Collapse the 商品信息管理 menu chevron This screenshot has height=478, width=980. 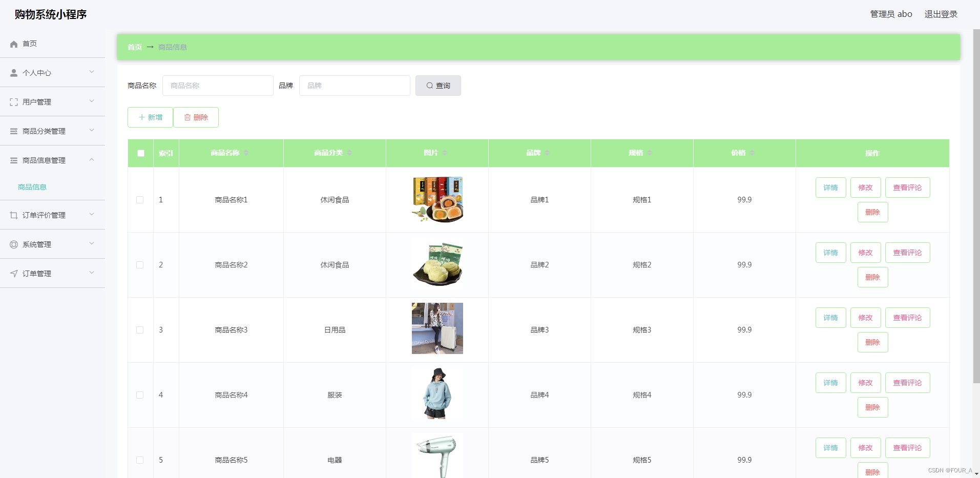pyautogui.click(x=92, y=159)
